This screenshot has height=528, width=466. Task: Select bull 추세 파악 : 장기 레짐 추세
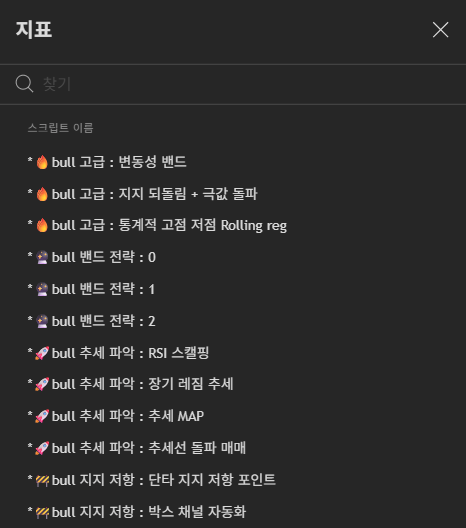click(233, 384)
